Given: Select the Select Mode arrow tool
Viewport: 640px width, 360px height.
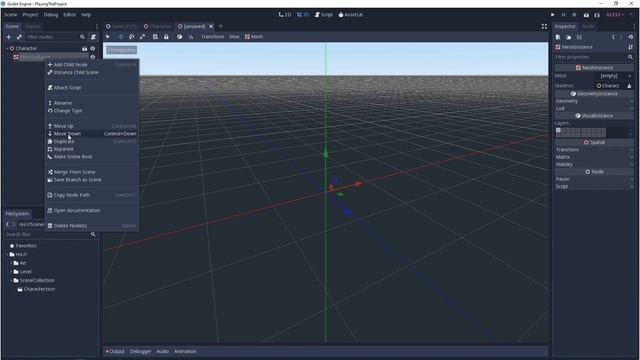Looking at the screenshot, I should [108, 37].
